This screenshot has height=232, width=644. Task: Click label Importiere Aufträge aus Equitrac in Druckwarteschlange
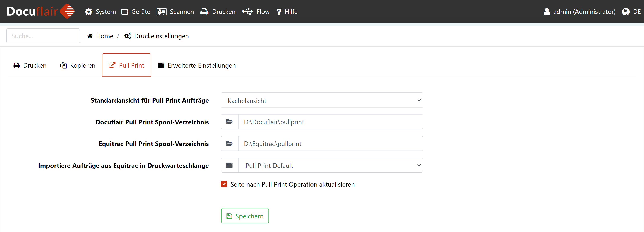coord(124,166)
